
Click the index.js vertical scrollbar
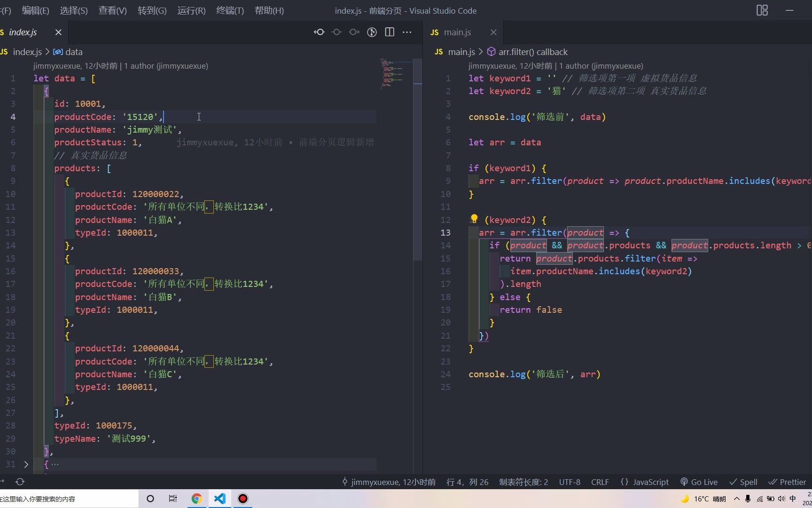[x=418, y=160]
